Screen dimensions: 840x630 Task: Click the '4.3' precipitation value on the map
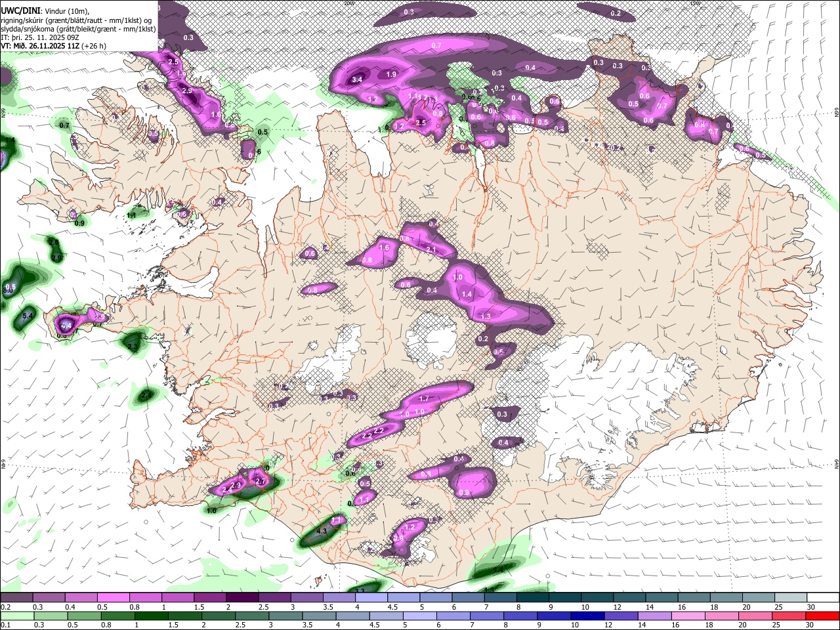click(322, 531)
